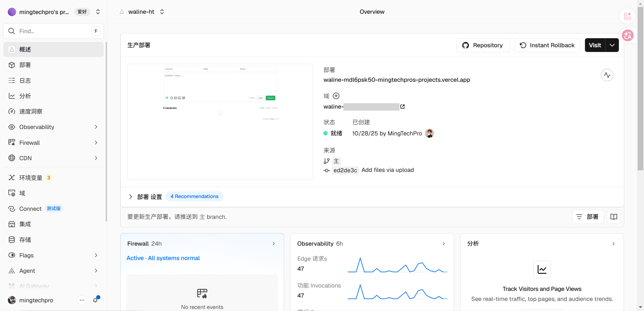This screenshot has width=644, height=311.
Task: Click the 功能 Invocations sparkline chart
Action: coord(397,292)
